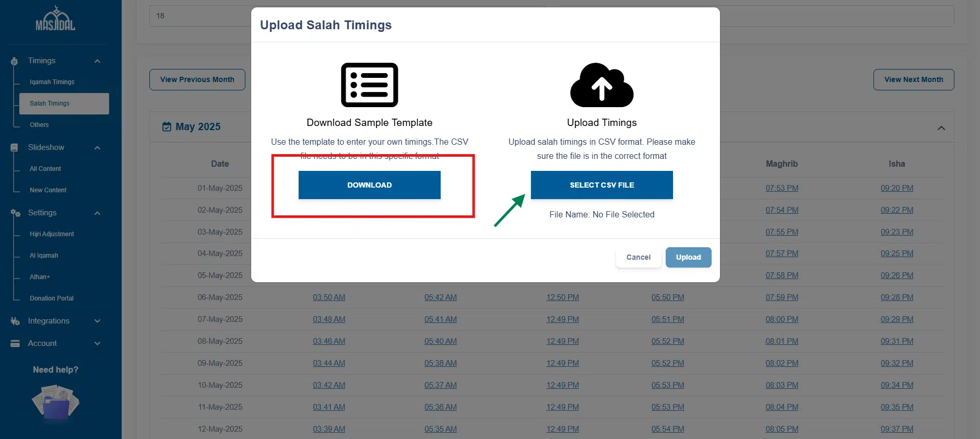The width and height of the screenshot is (980, 439).
Task: Click the Slideshow sidebar icon
Action: click(15, 148)
